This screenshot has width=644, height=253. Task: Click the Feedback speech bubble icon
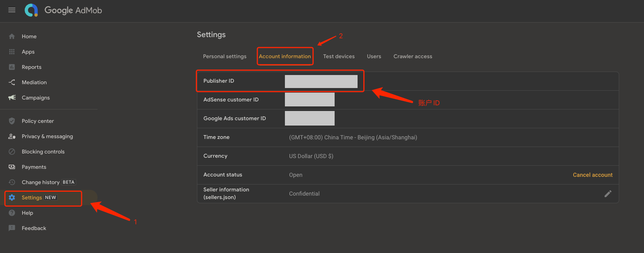coord(12,228)
